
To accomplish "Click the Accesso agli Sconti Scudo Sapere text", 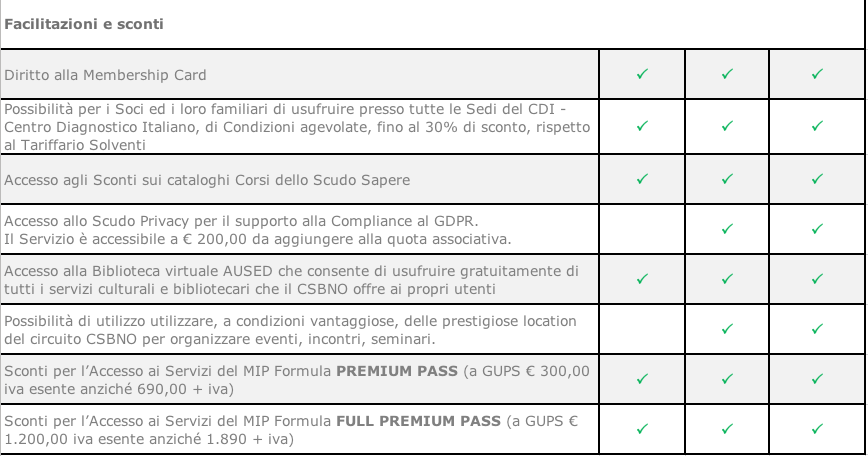I will point(207,180).
